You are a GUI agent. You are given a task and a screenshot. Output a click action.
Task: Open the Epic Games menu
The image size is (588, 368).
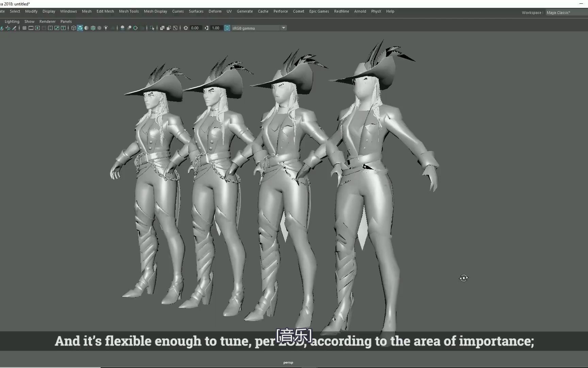[319, 11]
